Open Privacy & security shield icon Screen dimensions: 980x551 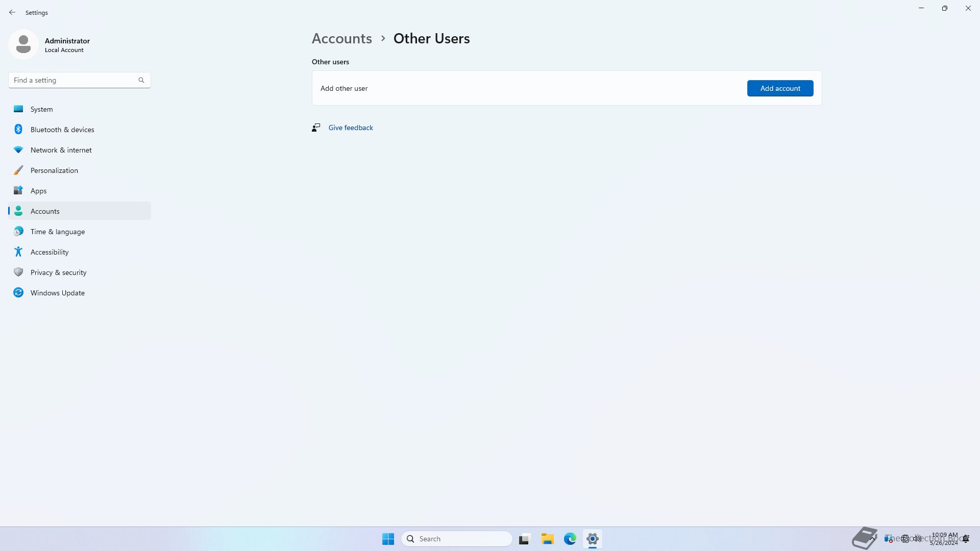tap(18, 272)
